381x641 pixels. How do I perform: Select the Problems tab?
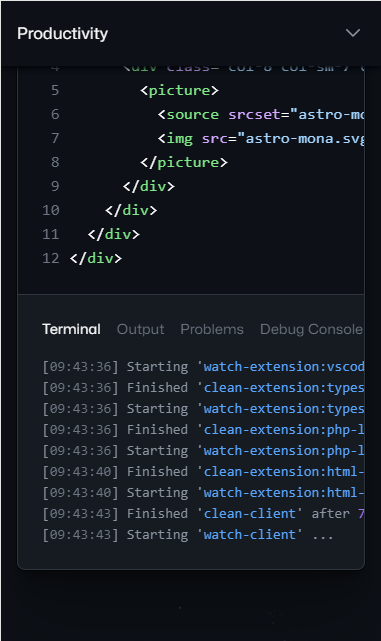[x=212, y=329]
